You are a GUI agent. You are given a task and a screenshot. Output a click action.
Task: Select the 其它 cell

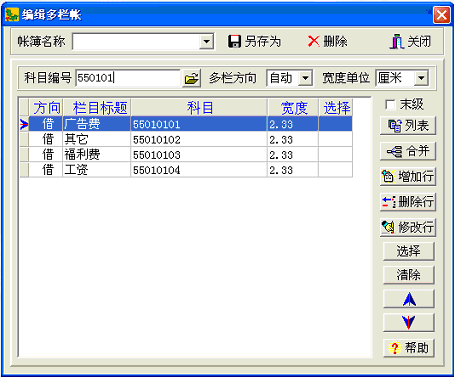coord(97,139)
